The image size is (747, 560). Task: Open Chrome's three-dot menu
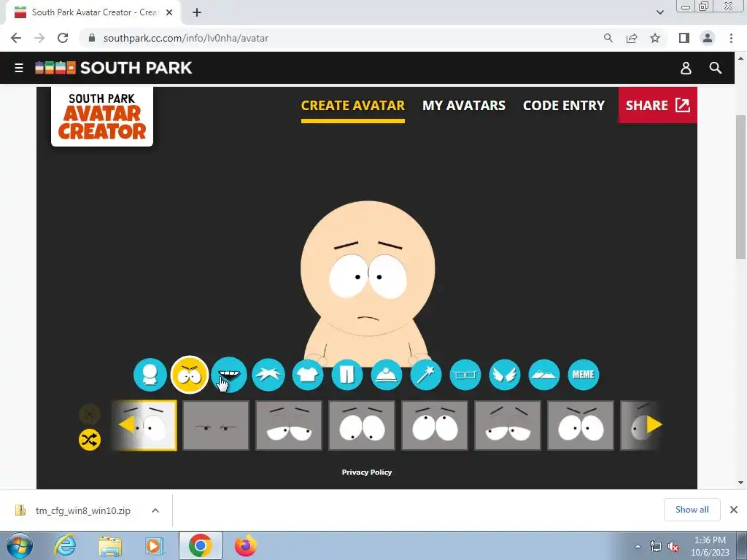click(x=731, y=38)
